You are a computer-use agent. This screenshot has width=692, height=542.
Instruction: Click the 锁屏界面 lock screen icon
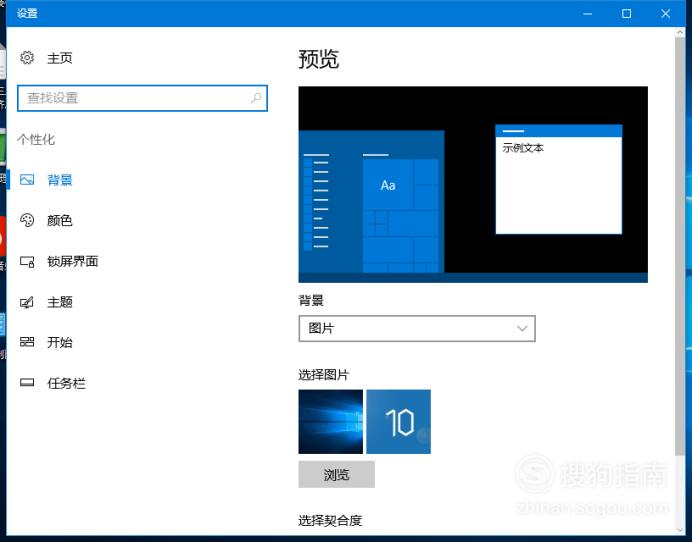click(x=27, y=262)
